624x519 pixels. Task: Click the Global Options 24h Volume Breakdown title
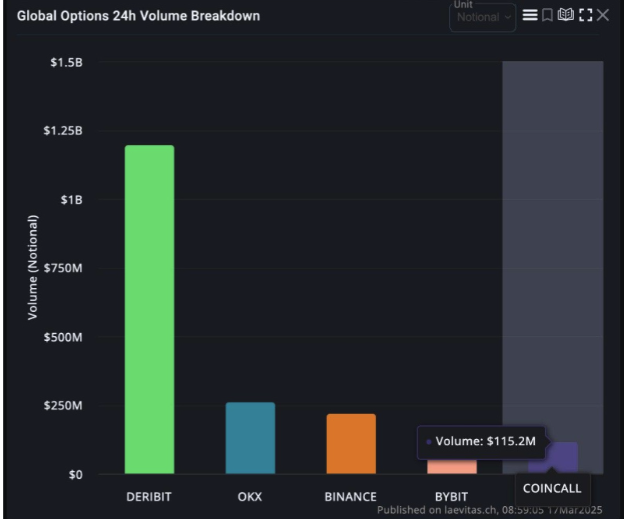click(x=138, y=16)
